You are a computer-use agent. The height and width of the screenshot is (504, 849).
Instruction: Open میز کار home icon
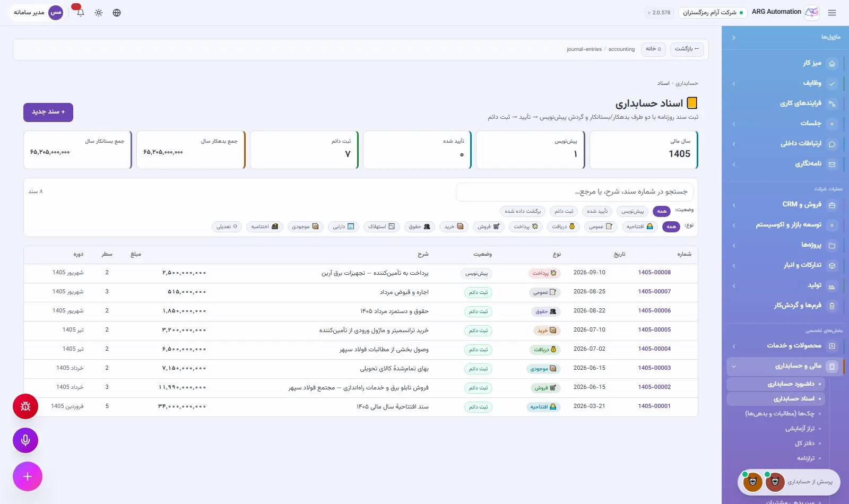point(832,63)
